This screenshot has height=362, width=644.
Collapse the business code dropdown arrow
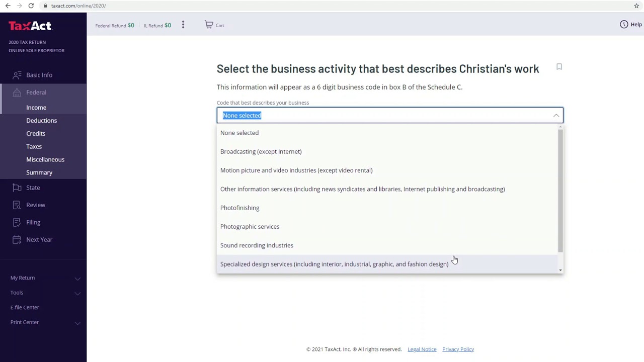coord(556,116)
